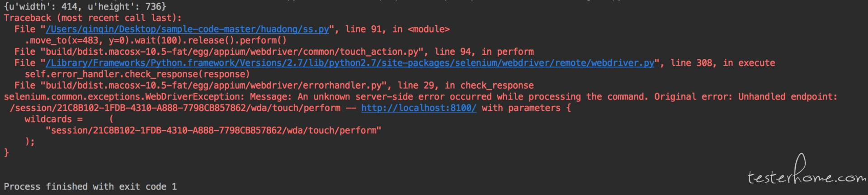
Task: Open the http://localhost:8100/ link
Action: click(419, 108)
